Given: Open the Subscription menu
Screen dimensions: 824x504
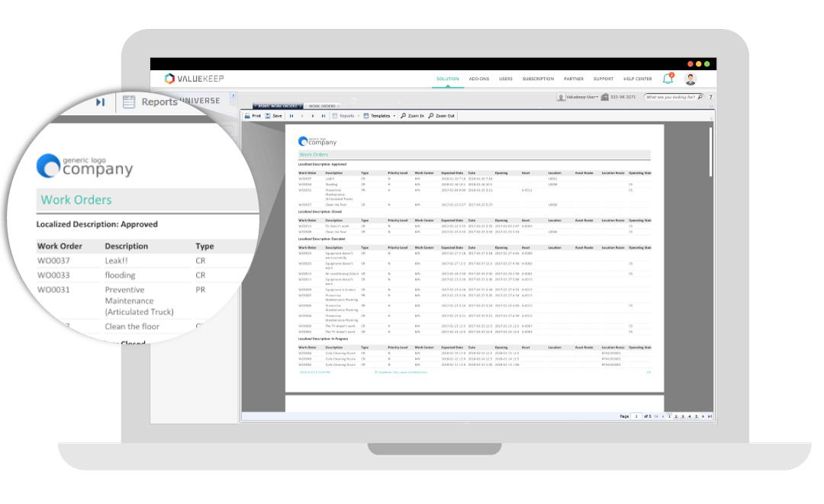Looking at the screenshot, I should point(538,79).
